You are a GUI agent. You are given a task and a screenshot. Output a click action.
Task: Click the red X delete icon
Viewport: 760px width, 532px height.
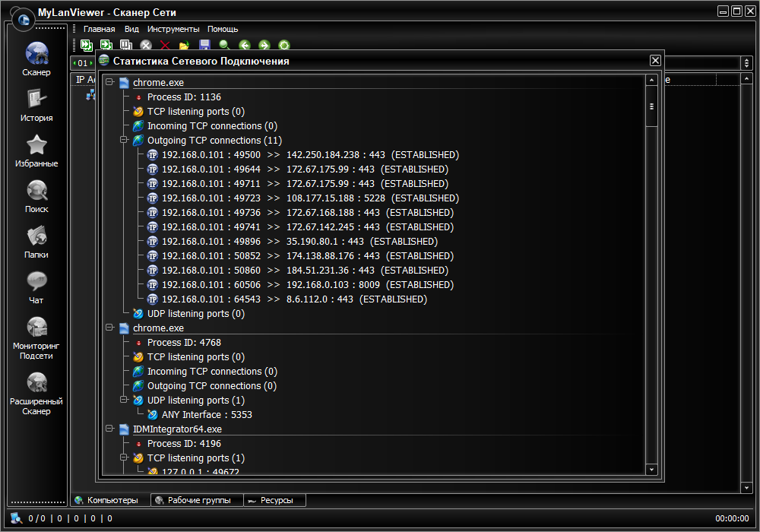click(x=165, y=45)
